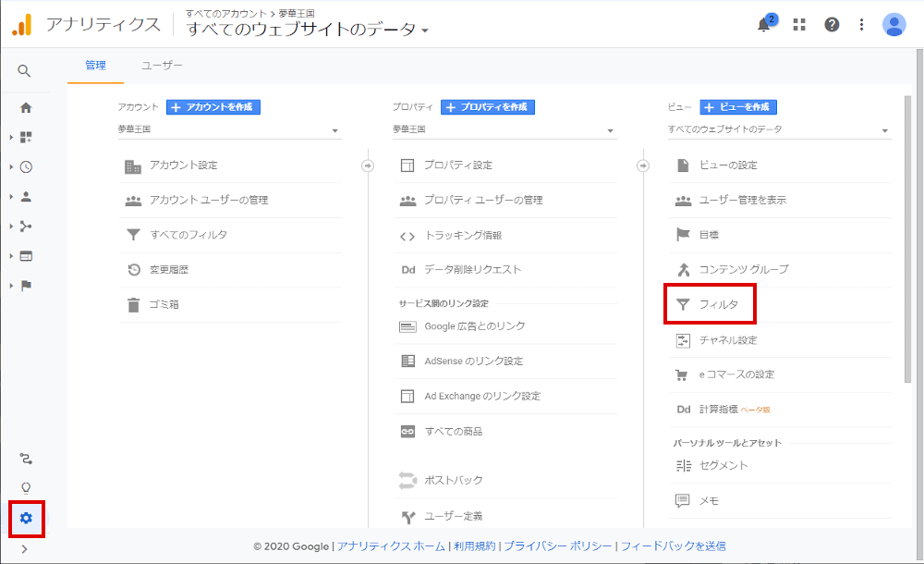Open ユーザー管理を表示
The image size is (924, 564).
click(780, 201)
